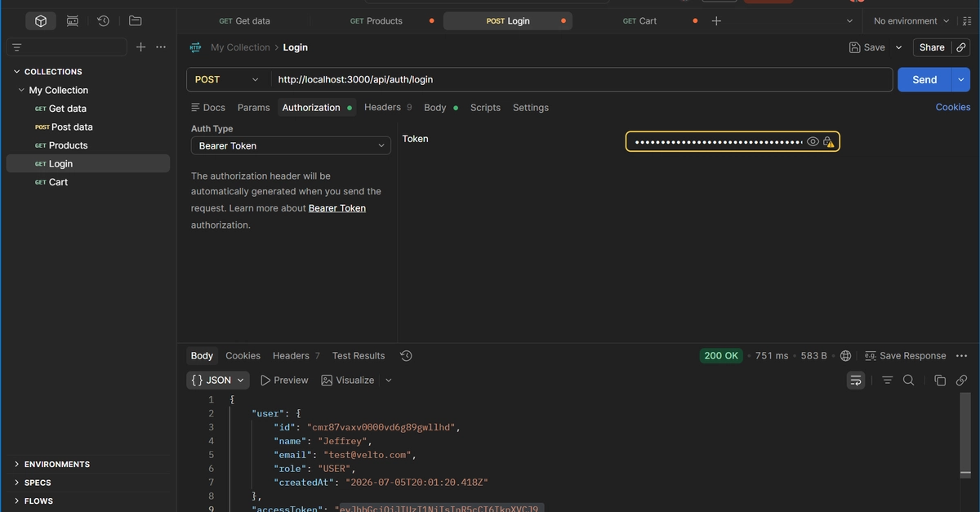The width and height of the screenshot is (980, 512).
Task: Click the response link chain icon
Action: click(961, 381)
